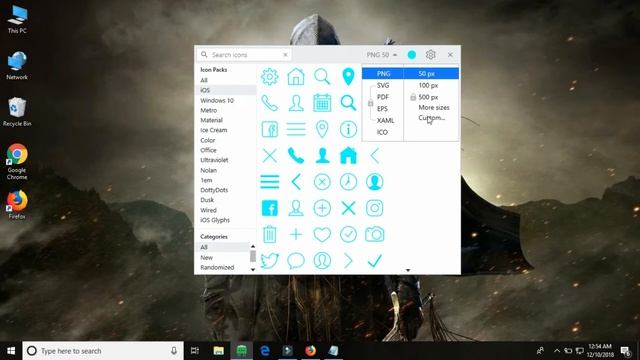640x360 pixels.
Task: Select the Nolan icon pack
Action: point(209,170)
